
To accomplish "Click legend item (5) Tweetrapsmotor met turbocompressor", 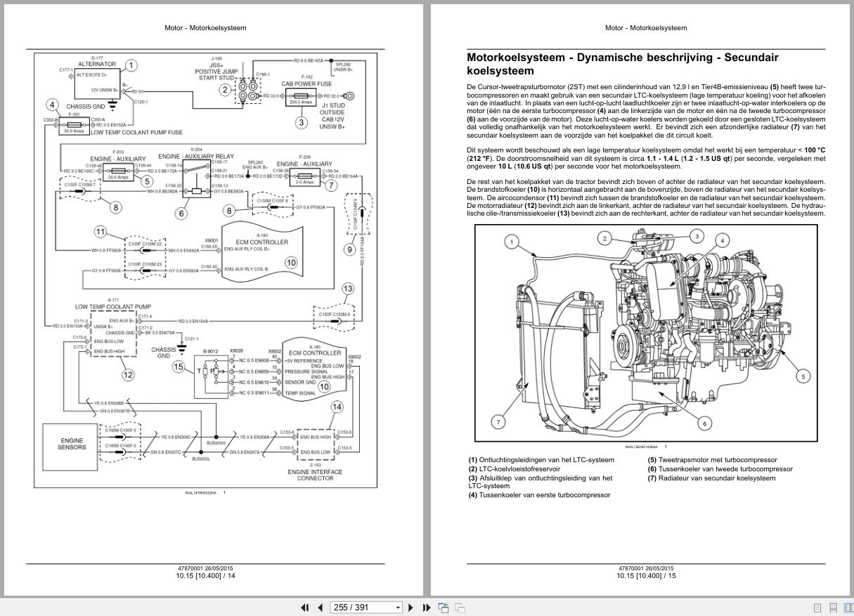I will tap(712, 460).
